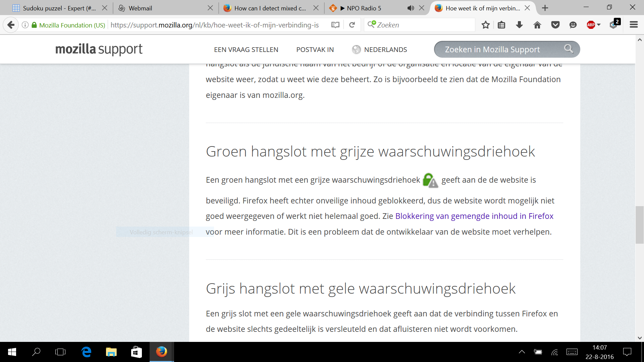Click the mozilla support logo

99,49
